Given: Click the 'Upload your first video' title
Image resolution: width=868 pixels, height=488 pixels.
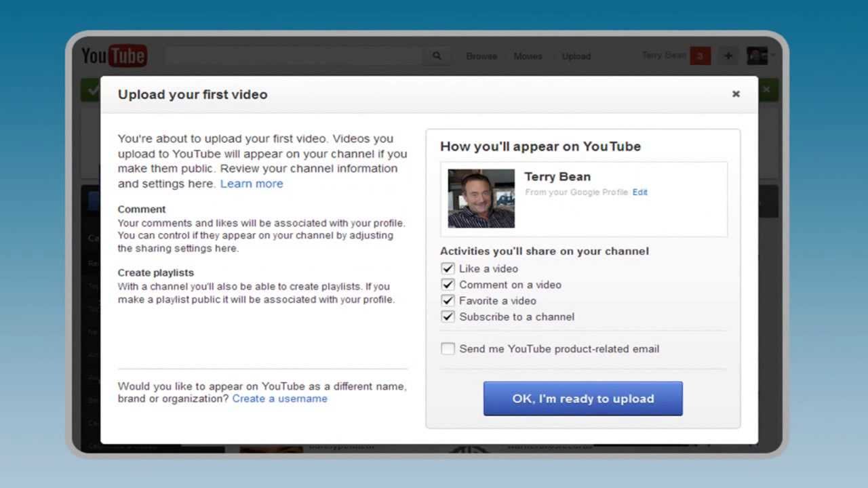Looking at the screenshot, I should point(193,95).
